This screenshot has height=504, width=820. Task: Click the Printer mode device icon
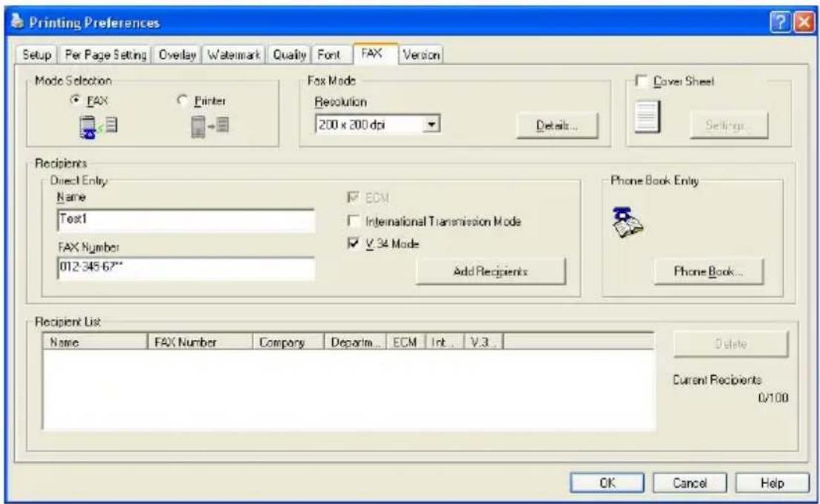pos(209,126)
